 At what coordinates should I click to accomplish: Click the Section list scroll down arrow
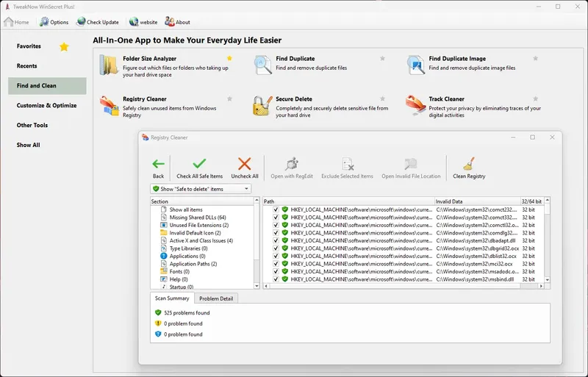(x=257, y=286)
